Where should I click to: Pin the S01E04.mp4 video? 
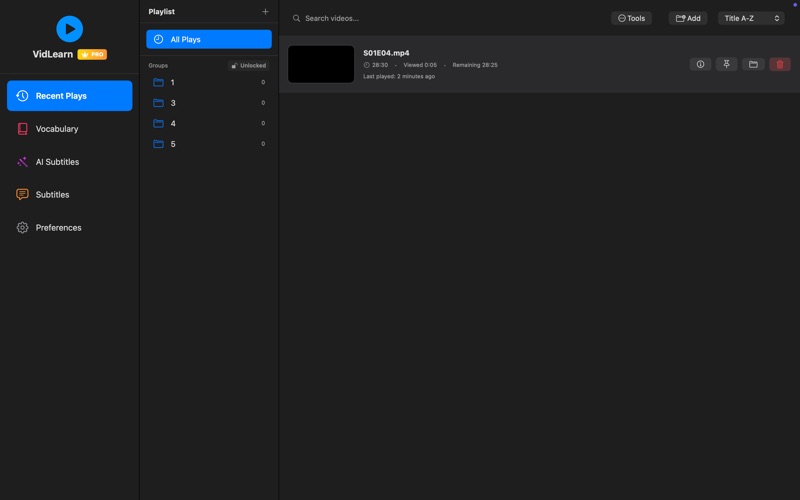tap(727, 64)
